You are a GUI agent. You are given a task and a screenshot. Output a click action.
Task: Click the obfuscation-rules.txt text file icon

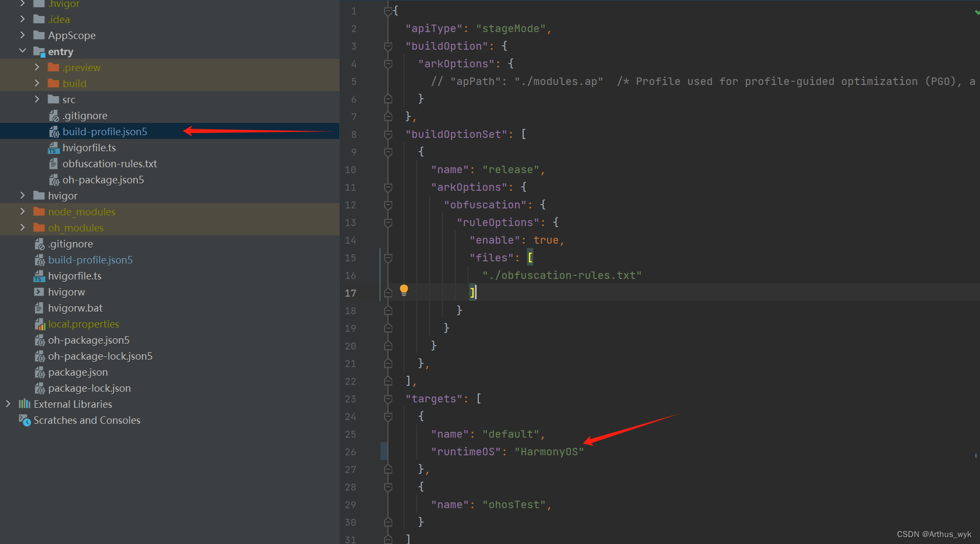tap(53, 164)
